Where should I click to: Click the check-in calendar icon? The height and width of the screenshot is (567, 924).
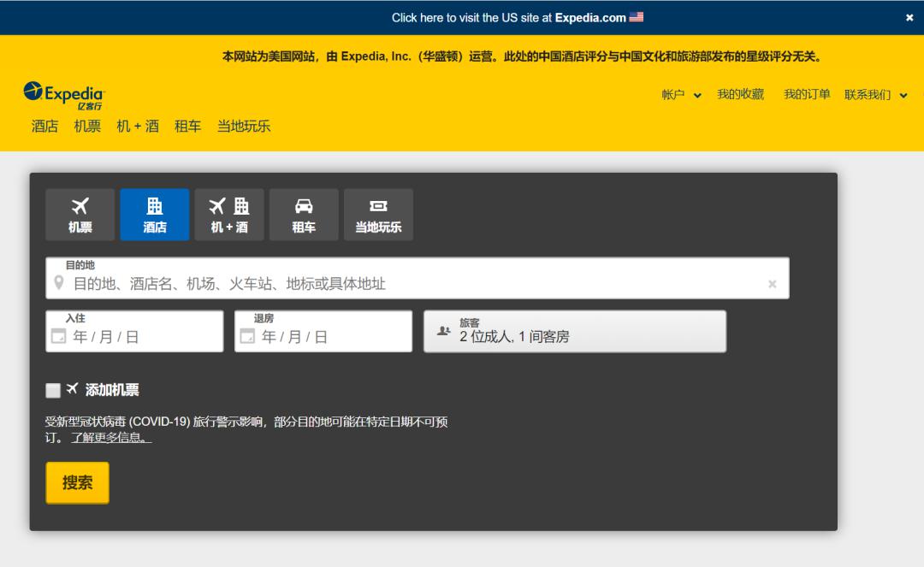(x=58, y=336)
